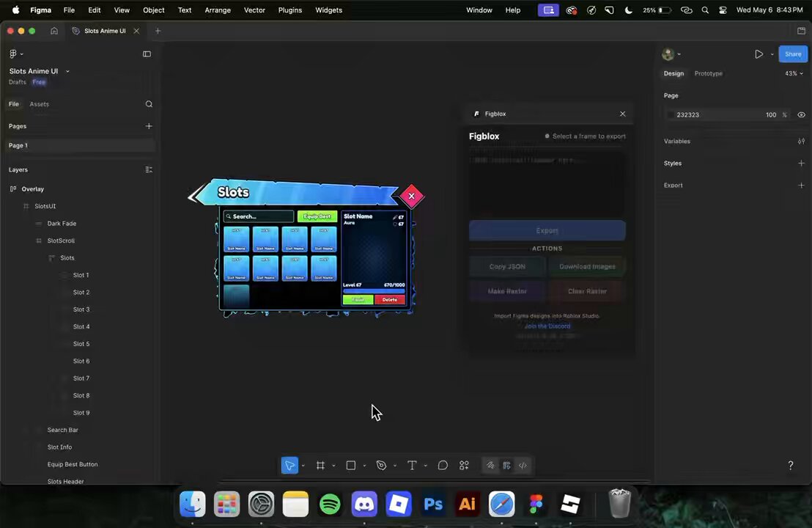Viewport: 812px width, 528px height.
Task: Click Copy JSON in Figblox
Action: tap(507, 266)
